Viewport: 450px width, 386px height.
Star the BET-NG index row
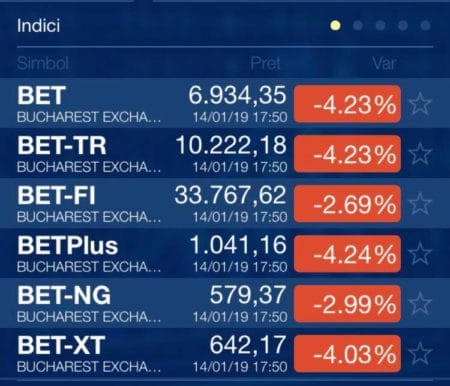click(x=420, y=303)
